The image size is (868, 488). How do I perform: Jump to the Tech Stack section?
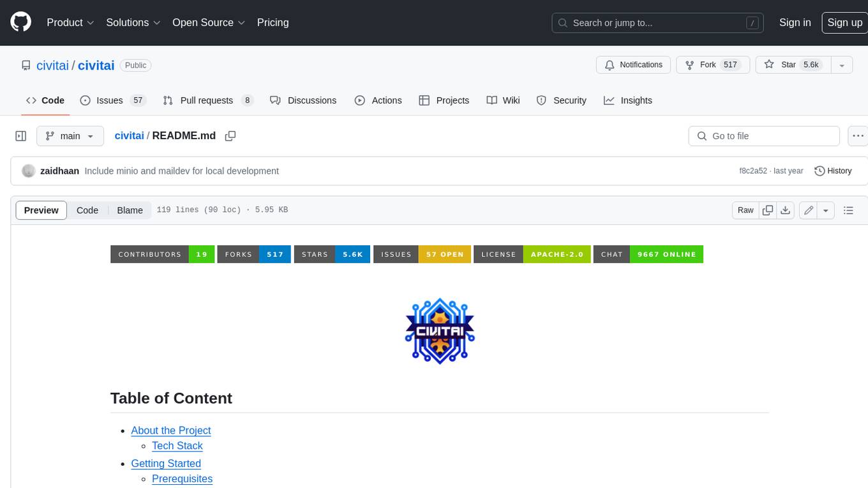[x=177, y=446]
